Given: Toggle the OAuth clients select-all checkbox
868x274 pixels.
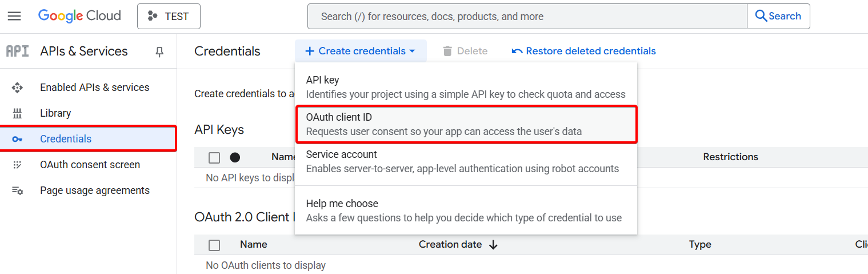Looking at the screenshot, I should click(214, 245).
